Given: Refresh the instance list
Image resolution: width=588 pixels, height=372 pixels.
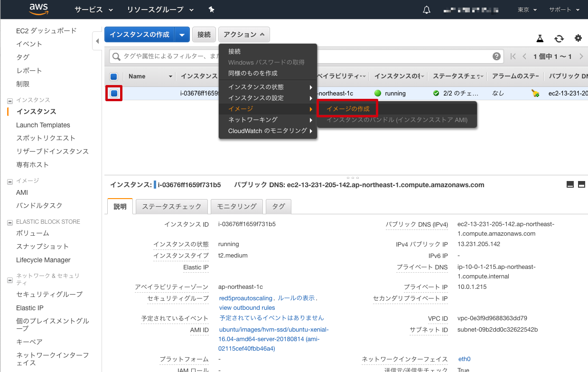Looking at the screenshot, I should (559, 38).
